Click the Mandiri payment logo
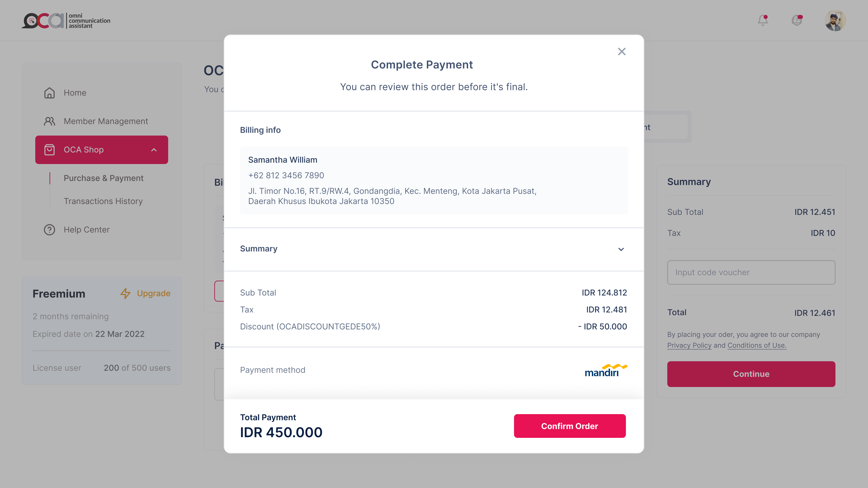Image resolution: width=868 pixels, height=488 pixels. click(x=606, y=370)
